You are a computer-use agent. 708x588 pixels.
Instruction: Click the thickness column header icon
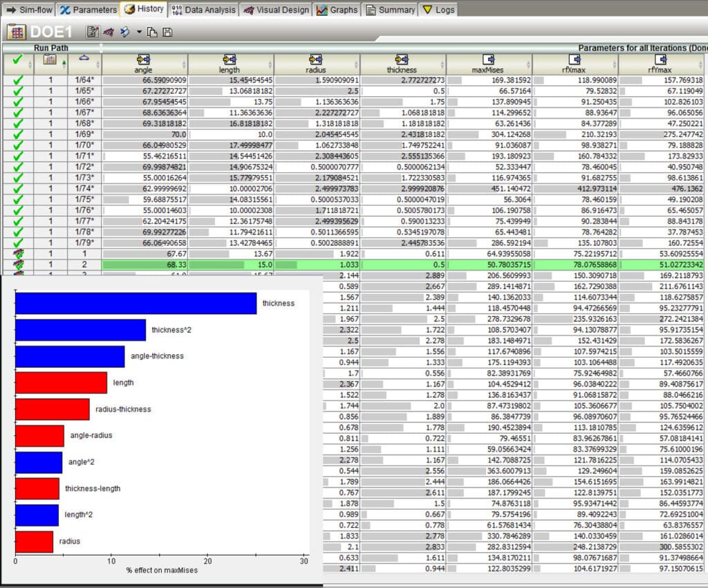(x=402, y=59)
